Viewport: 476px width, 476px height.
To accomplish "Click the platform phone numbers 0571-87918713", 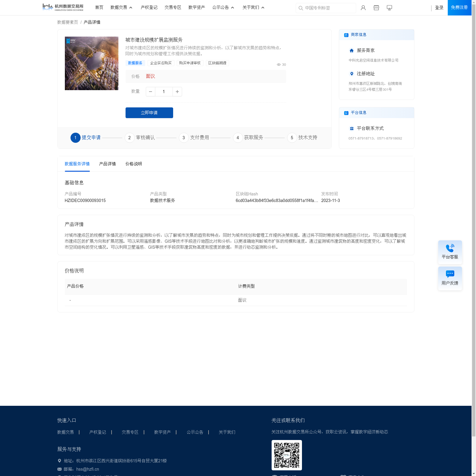I will (375, 138).
